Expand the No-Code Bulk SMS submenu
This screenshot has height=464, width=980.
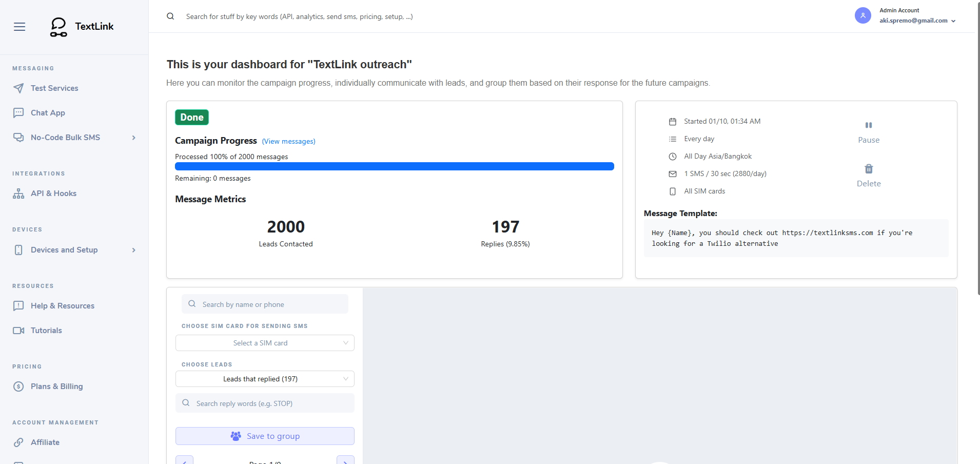(133, 138)
